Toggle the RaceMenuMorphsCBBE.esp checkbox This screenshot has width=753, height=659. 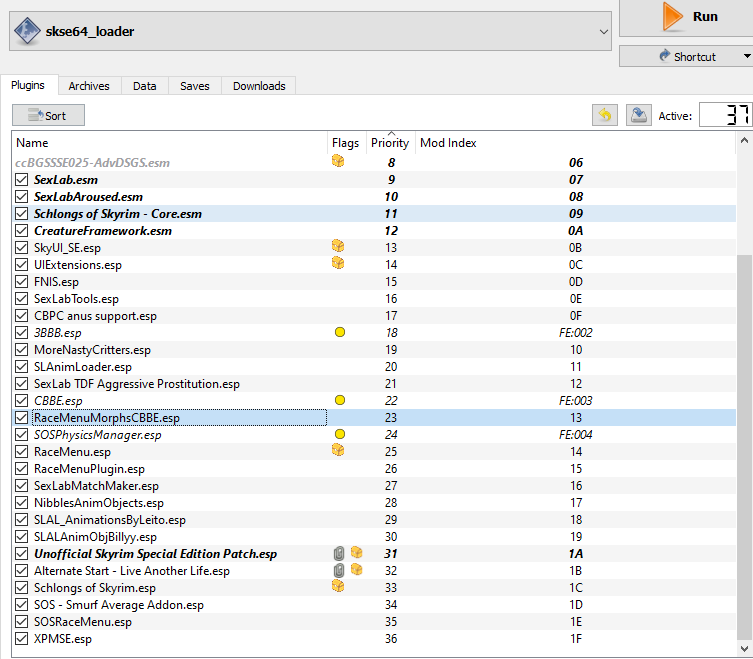pos(22,417)
